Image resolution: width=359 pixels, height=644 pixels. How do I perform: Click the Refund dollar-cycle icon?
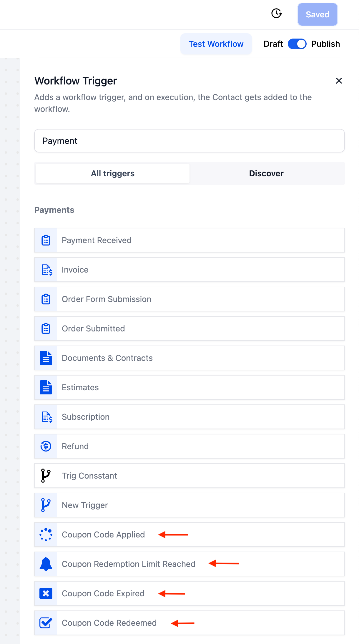[46, 446]
